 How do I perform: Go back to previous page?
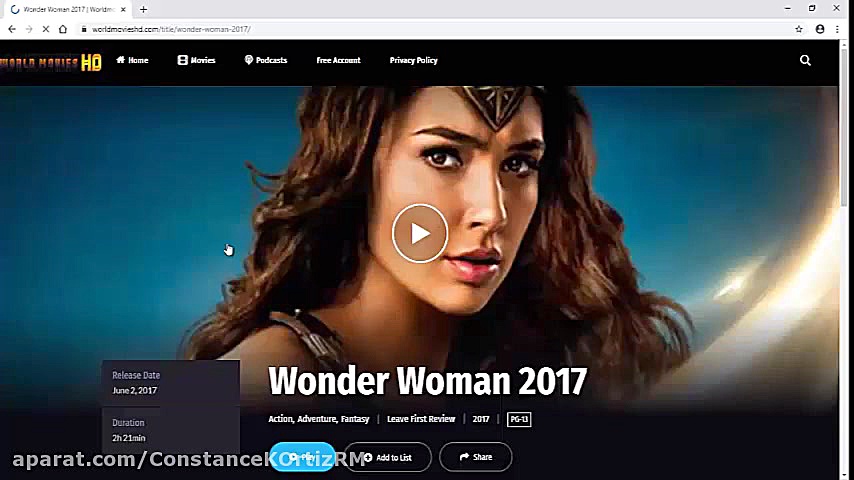[x=12, y=29]
